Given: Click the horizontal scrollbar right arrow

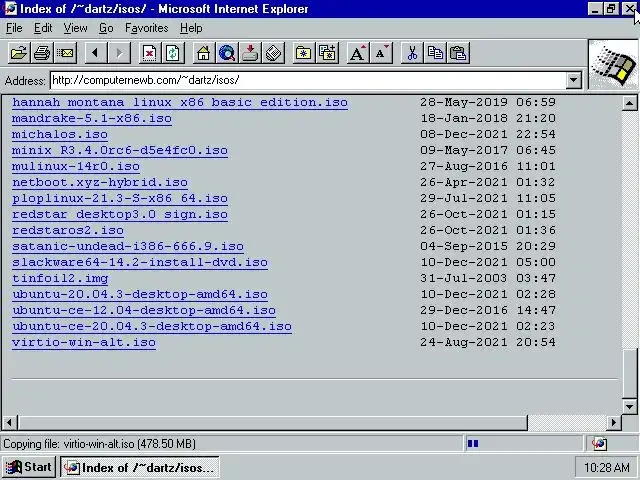Looking at the screenshot, I should pyautogui.click(x=613, y=422).
